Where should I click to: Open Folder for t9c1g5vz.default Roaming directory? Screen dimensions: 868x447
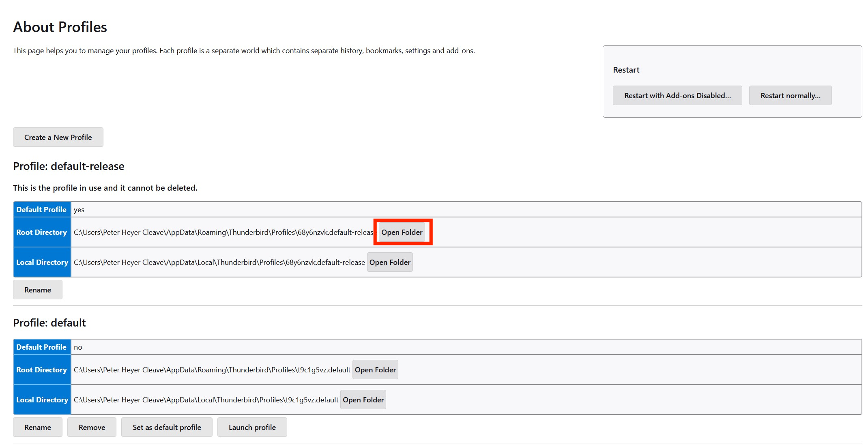(375, 370)
